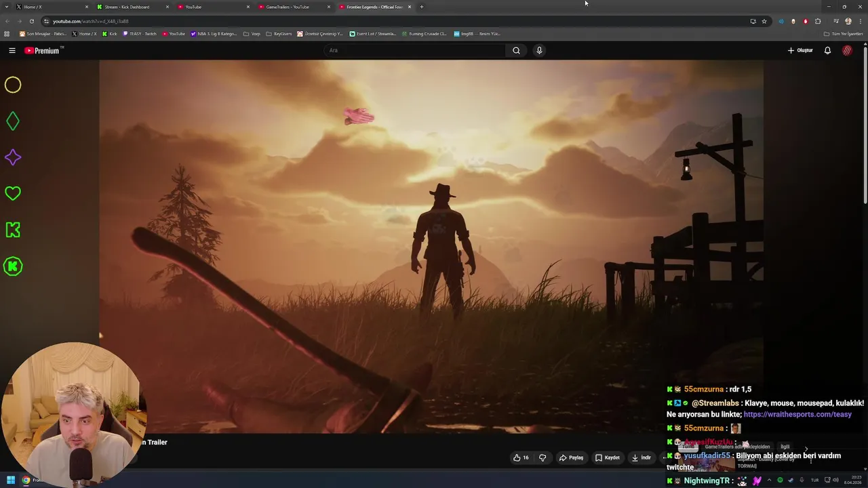The image size is (868, 488).
Task: Open the tray volume speaker icon
Action: (835, 480)
